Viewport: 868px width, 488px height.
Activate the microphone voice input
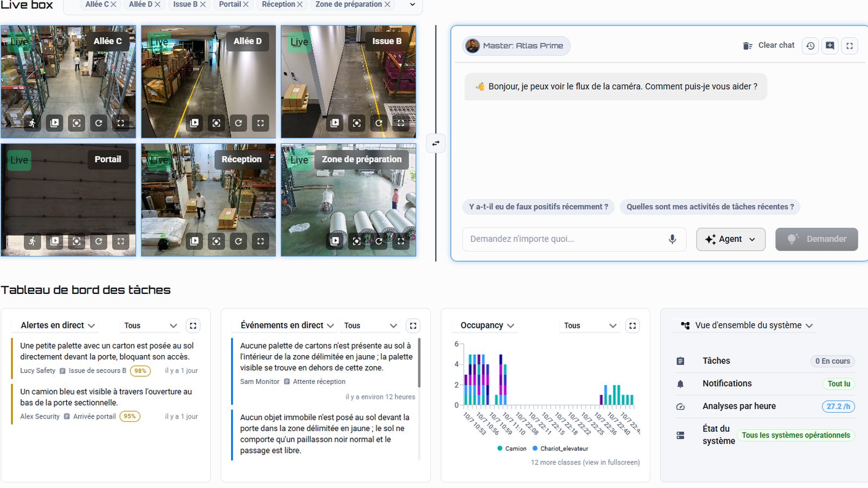point(673,239)
